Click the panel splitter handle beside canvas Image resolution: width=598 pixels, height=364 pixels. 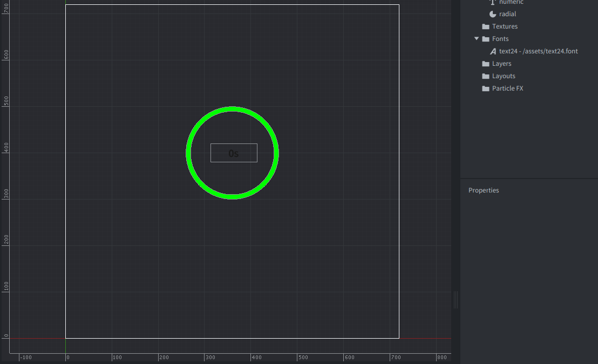[x=456, y=300]
